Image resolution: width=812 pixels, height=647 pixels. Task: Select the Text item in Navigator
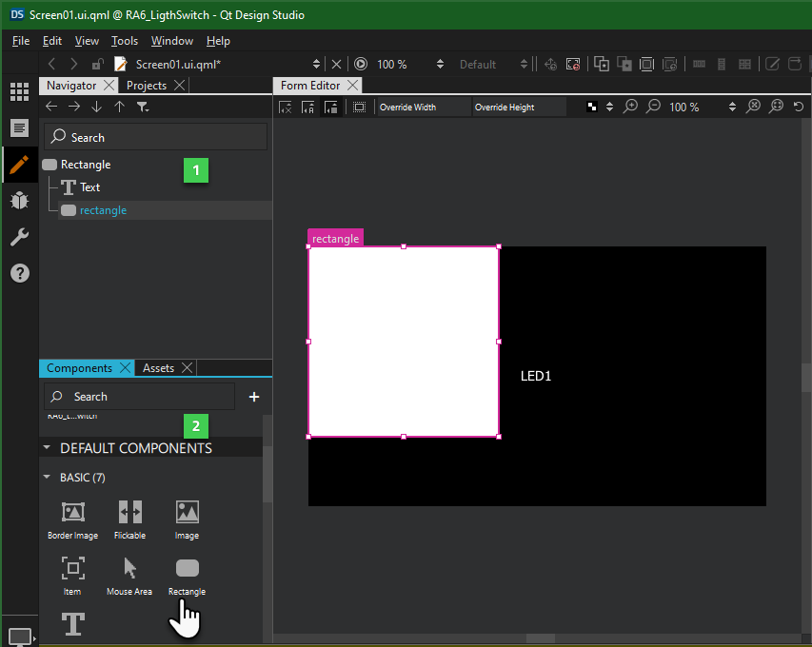click(x=89, y=187)
